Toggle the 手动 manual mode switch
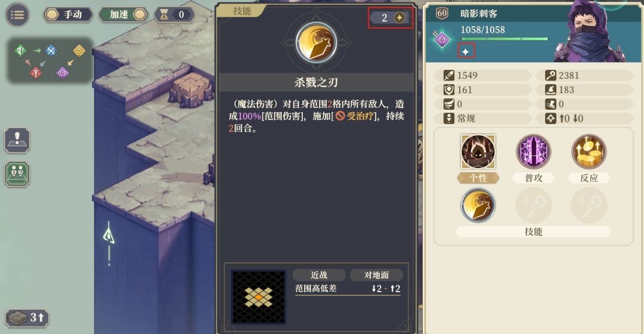 coord(68,15)
